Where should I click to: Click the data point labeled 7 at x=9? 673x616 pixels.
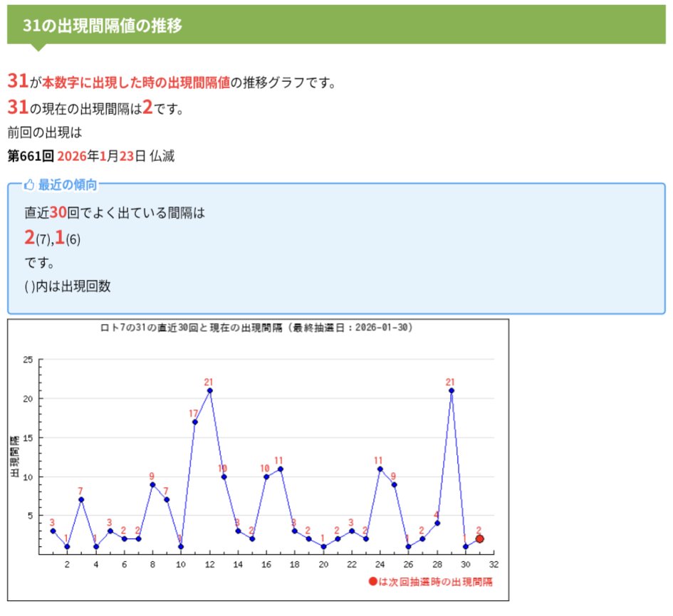point(167,500)
